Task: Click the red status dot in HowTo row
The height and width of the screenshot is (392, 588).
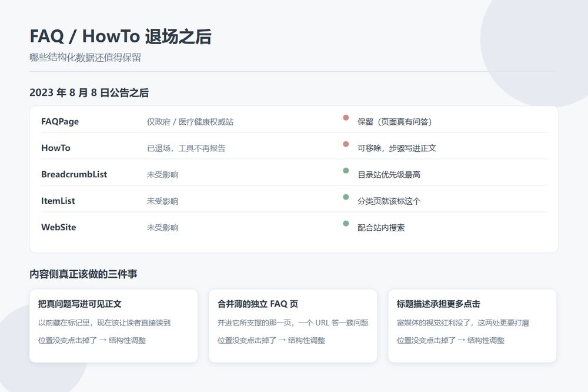Action: click(346, 144)
